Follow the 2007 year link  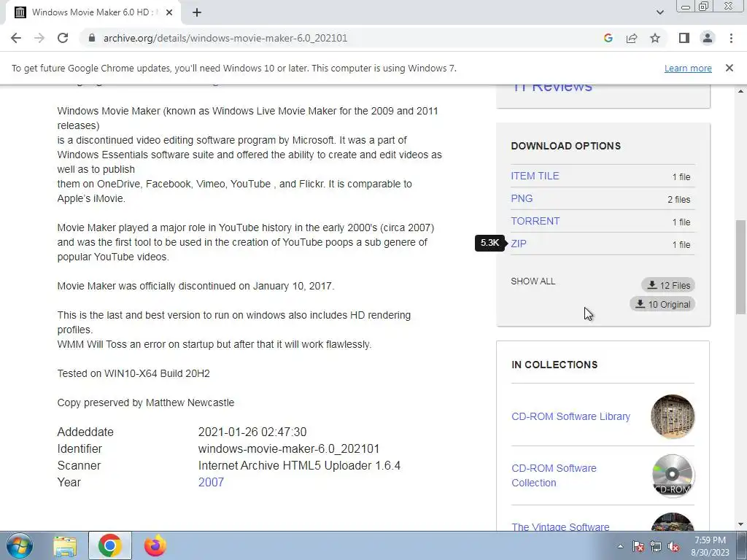pyautogui.click(x=211, y=483)
